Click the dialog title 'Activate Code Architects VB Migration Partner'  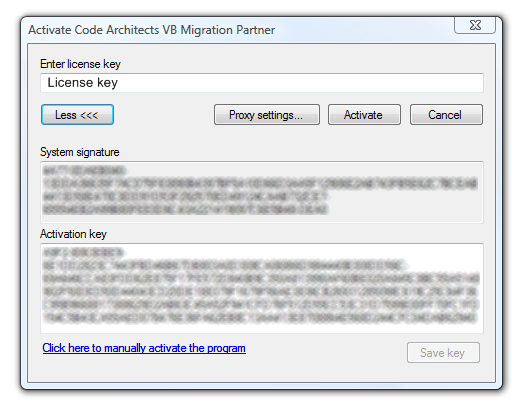point(152,30)
